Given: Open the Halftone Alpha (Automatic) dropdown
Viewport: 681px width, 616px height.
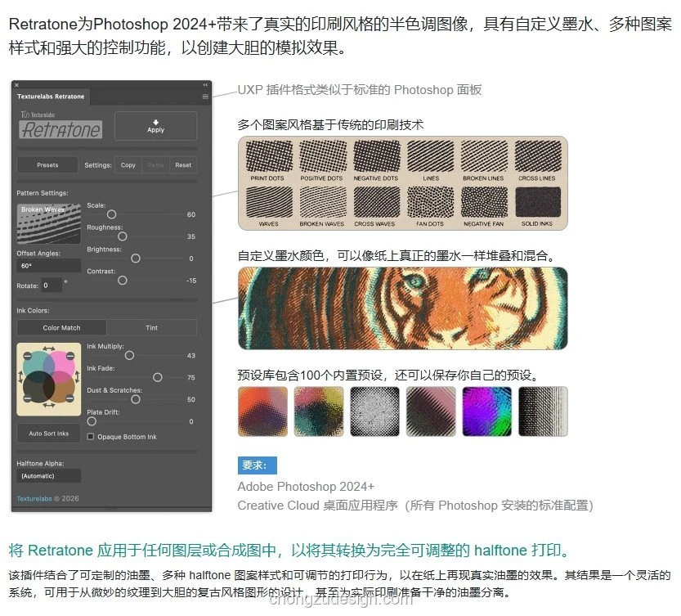Looking at the screenshot, I should point(49,476).
